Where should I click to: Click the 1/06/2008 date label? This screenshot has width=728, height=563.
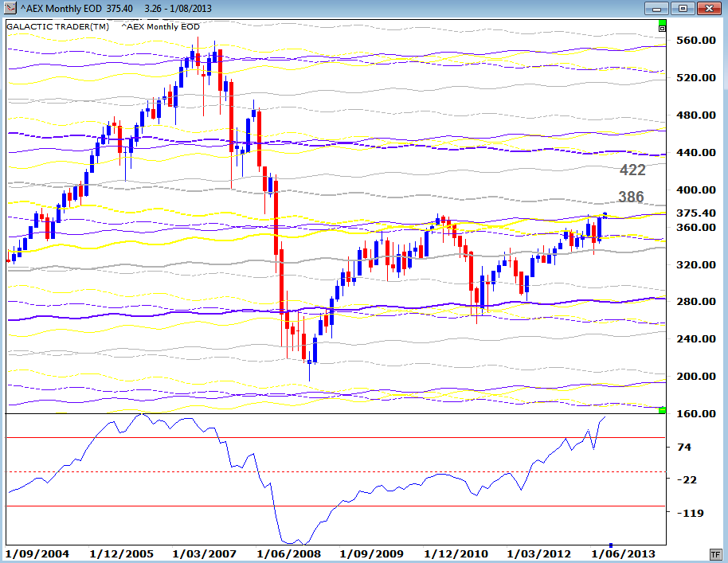[288, 553]
